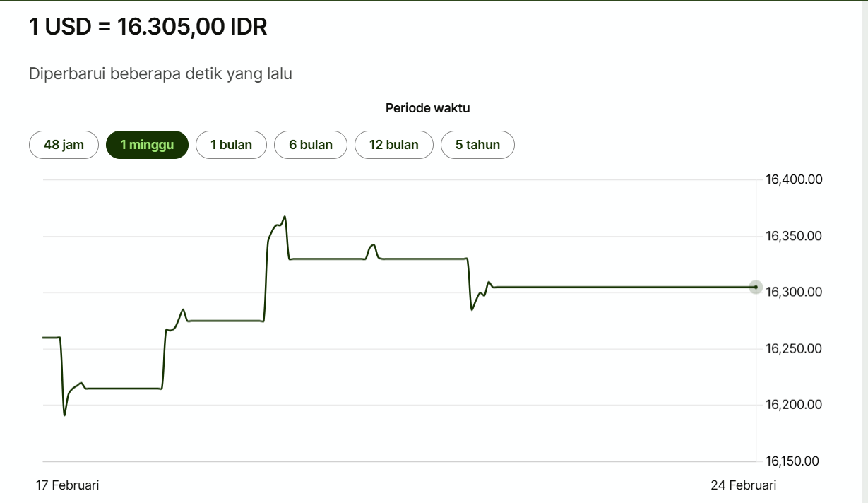Click the 16,400.00 axis label
The image size is (868, 503).
[794, 179]
